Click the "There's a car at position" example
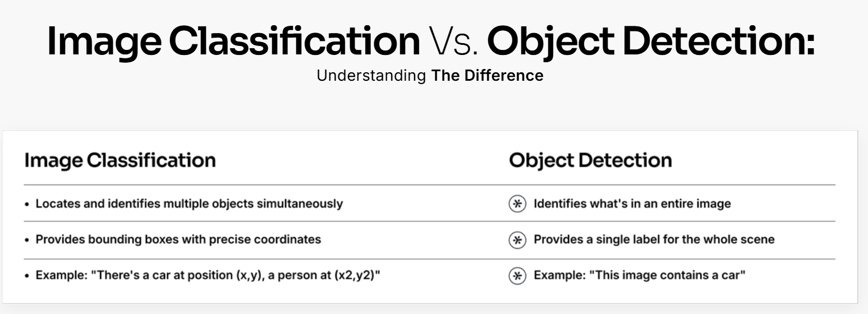 pos(208,276)
